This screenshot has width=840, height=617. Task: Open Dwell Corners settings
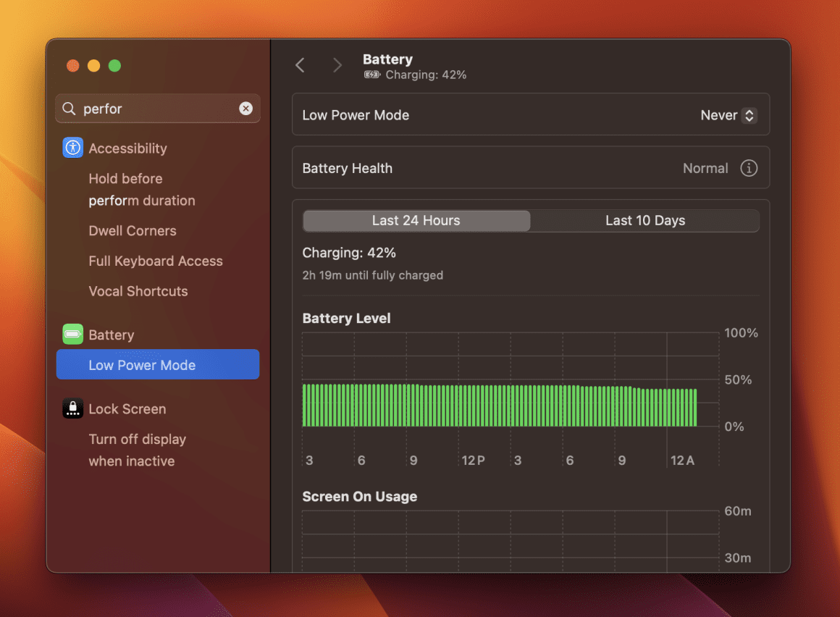click(132, 230)
